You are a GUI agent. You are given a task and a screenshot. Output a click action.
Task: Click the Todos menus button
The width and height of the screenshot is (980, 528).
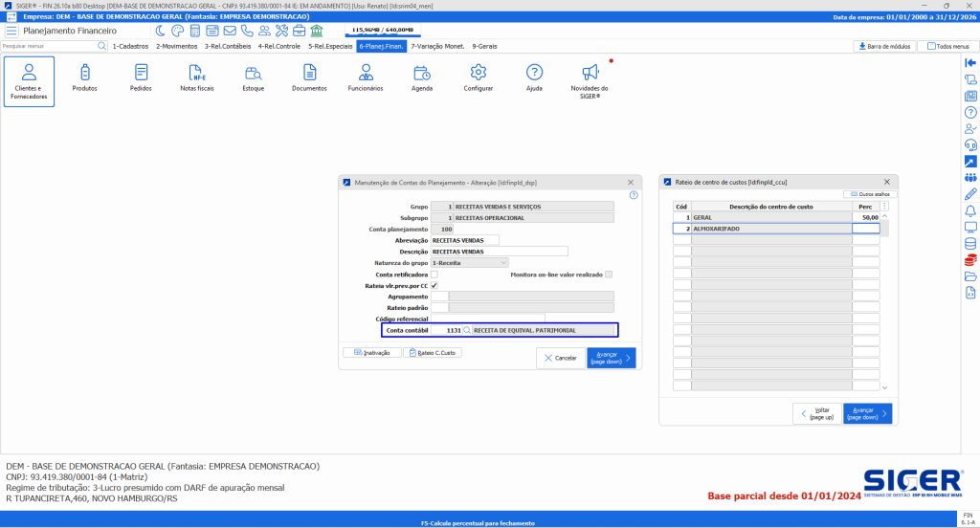click(947, 46)
